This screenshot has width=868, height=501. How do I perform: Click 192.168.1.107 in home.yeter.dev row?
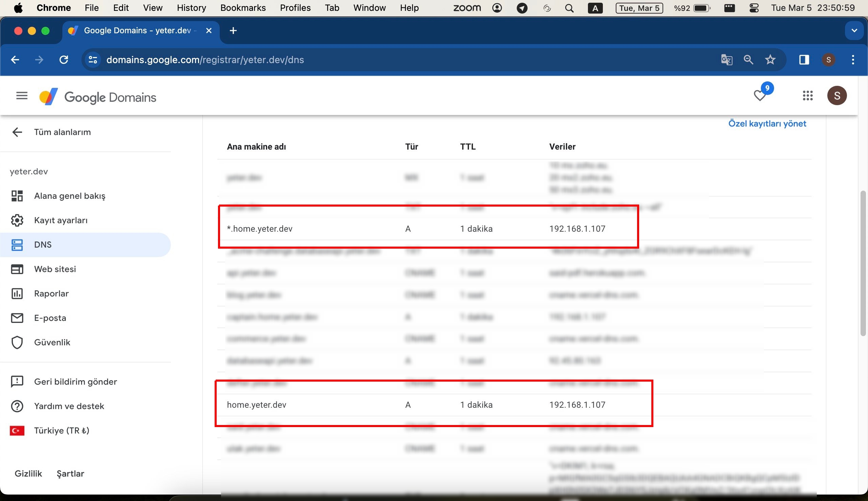click(x=577, y=405)
